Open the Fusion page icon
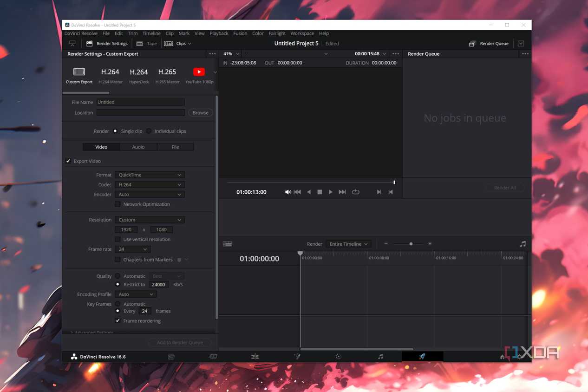 tap(297, 357)
